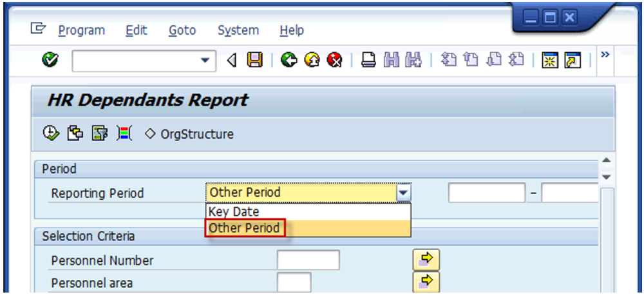
Task: Click the green Enter checkmark icon
Action: click(x=49, y=61)
